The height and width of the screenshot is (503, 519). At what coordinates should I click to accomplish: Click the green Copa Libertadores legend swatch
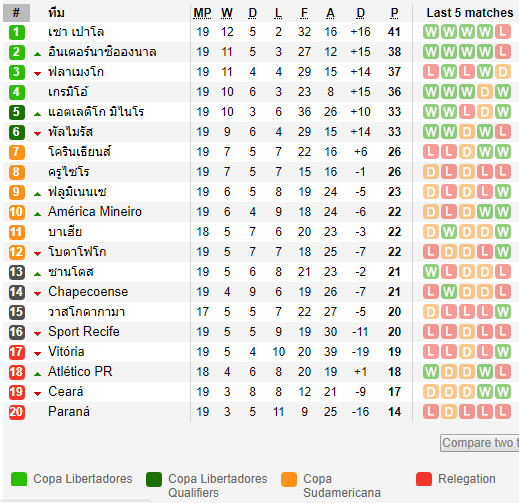pyautogui.click(x=19, y=479)
